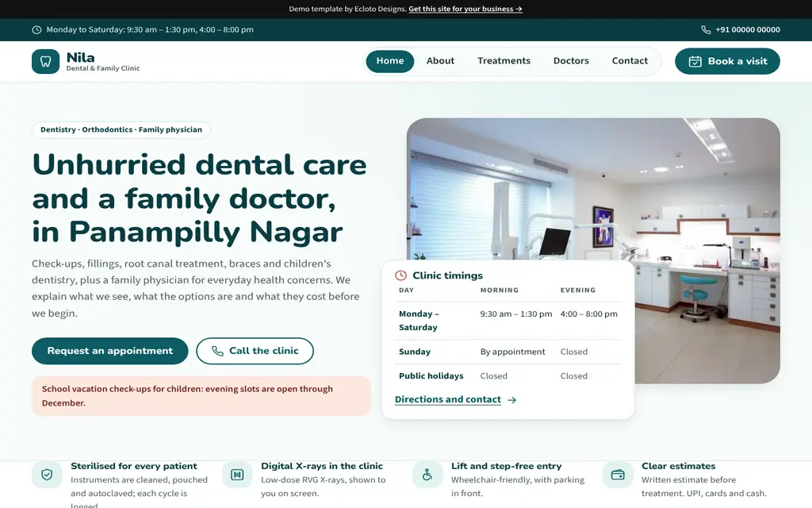Click the phone icon in the top bar
Viewport: 812px width, 508px height.
click(x=706, y=30)
